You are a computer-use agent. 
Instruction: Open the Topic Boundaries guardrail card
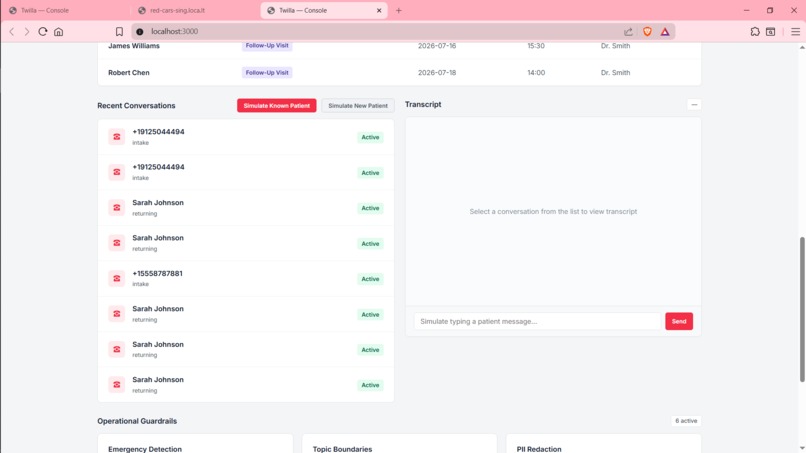coord(399,444)
